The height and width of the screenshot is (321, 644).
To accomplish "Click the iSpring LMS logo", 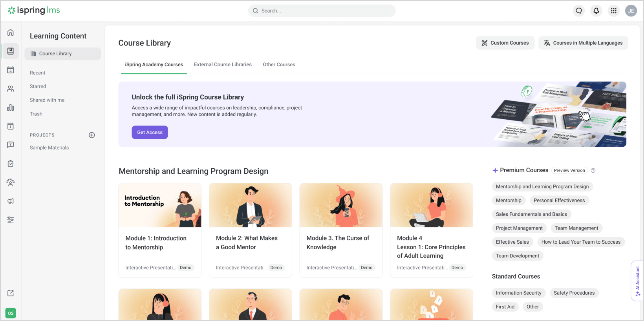I will pyautogui.click(x=34, y=10).
